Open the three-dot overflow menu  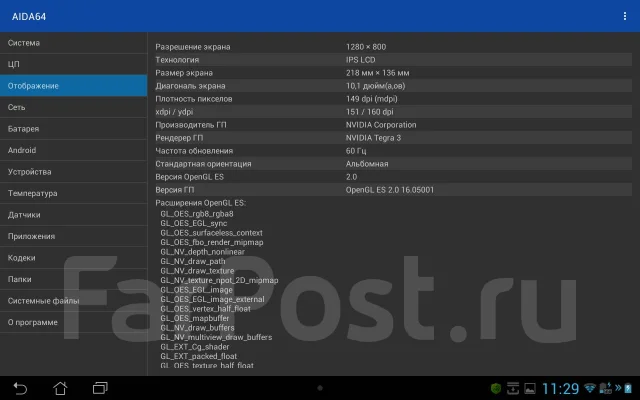[624, 16]
